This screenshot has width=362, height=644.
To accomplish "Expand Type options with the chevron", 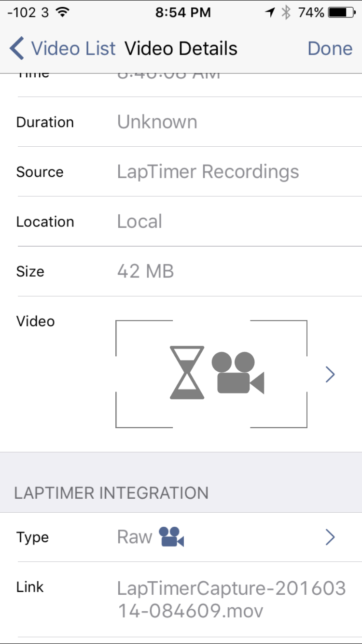I will [330, 537].
